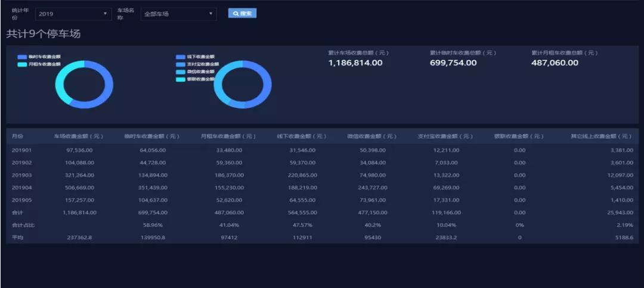
Task: Click the 累计车场收费总额 1,186,814.00 figure
Action: pyautogui.click(x=355, y=63)
